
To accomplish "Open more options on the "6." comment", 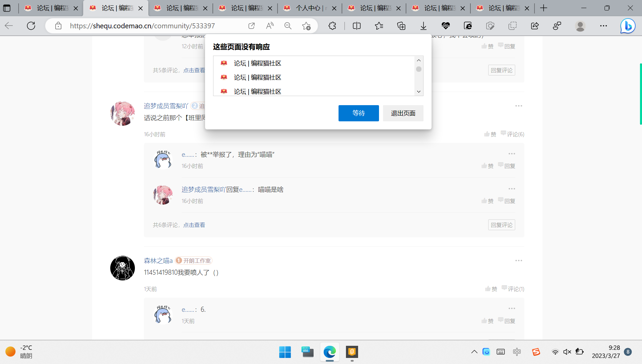I will [512, 308].
